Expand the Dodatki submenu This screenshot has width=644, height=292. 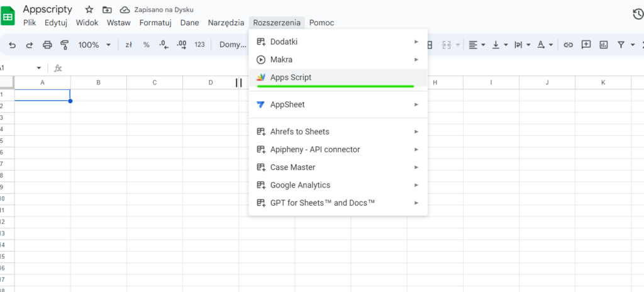[x=338, y=42]
